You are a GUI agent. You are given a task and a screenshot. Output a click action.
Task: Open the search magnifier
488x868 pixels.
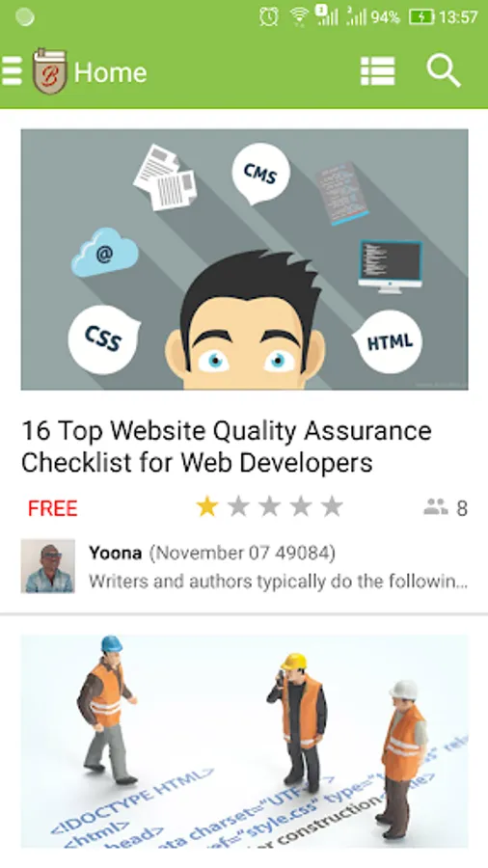(444, 70)
